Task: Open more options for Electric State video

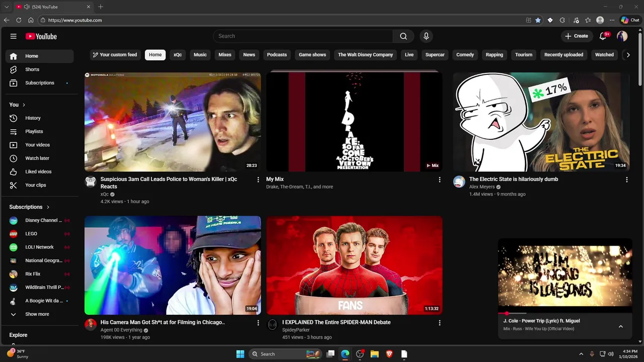Action: 626,179
